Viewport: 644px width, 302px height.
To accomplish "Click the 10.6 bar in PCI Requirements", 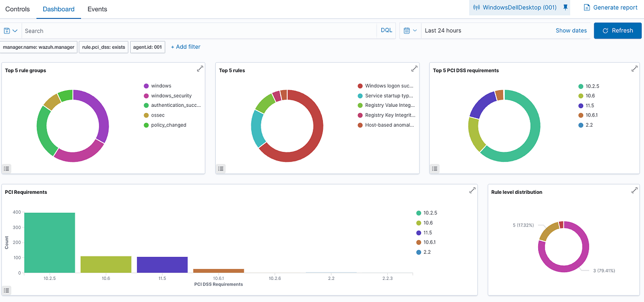I will [106, 265].
